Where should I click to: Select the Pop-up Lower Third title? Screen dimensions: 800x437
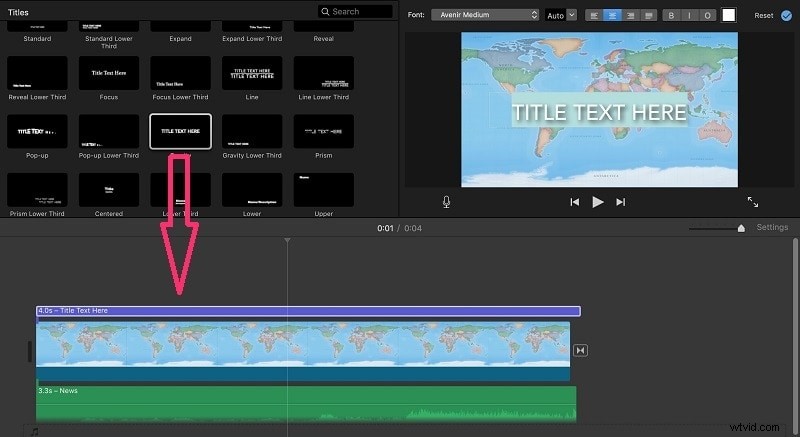[109, 132]
